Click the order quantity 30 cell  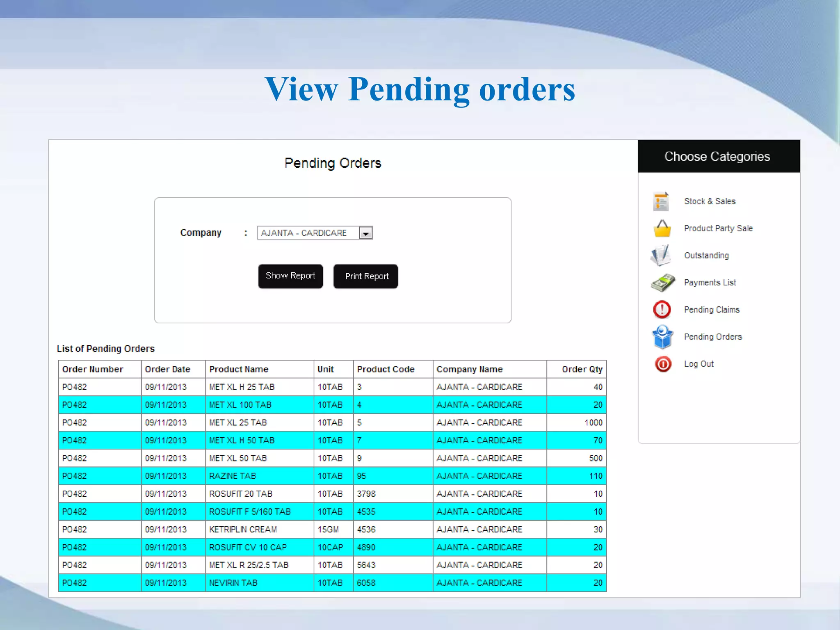(577, 530)
